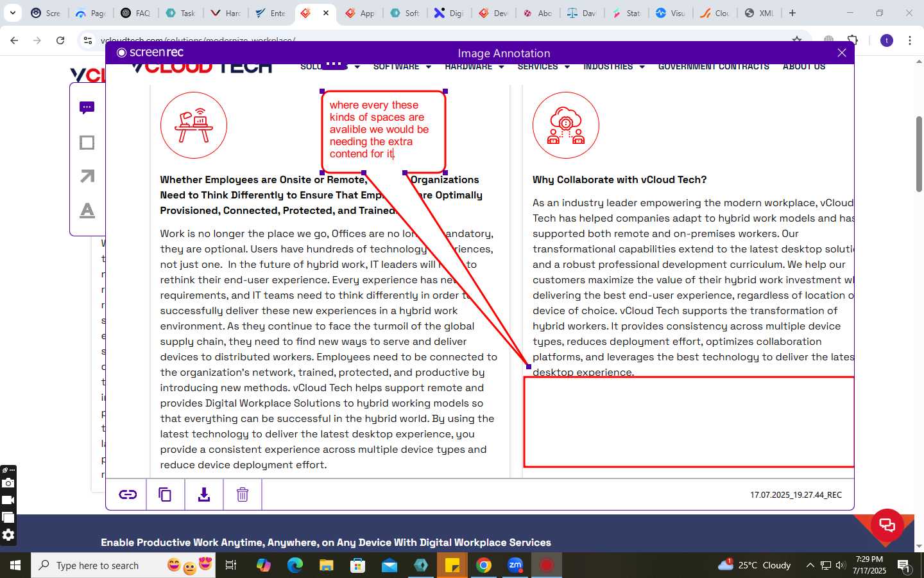Show hidden system tray icons

click(x=810, y=565)
